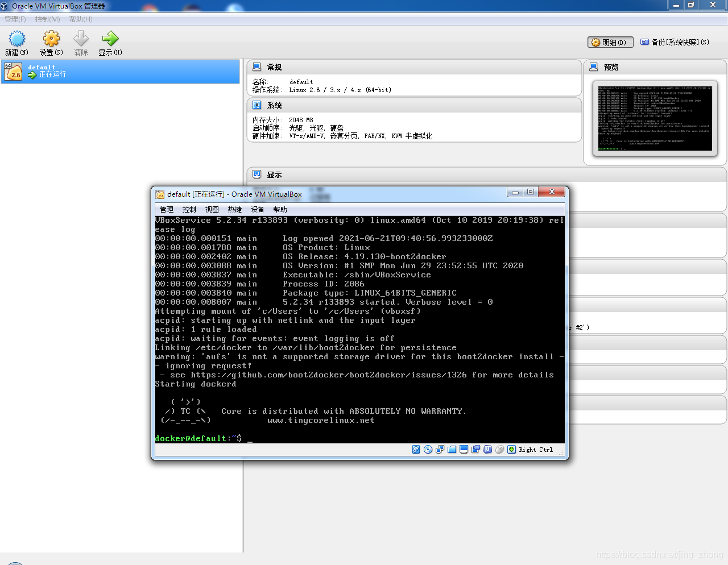Viewport: 728px width, 565px height.
Task: Open 管理(F) menu in manager window
Action: coord(15,19)
